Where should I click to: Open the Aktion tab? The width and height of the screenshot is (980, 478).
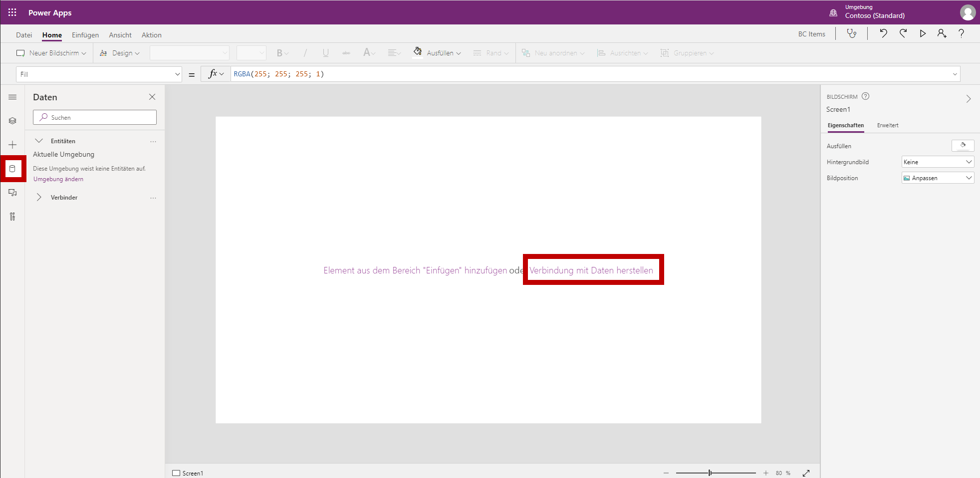coord(152,35)
